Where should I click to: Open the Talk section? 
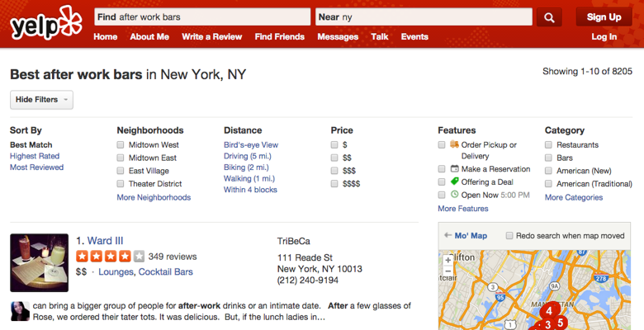point(380,36)
